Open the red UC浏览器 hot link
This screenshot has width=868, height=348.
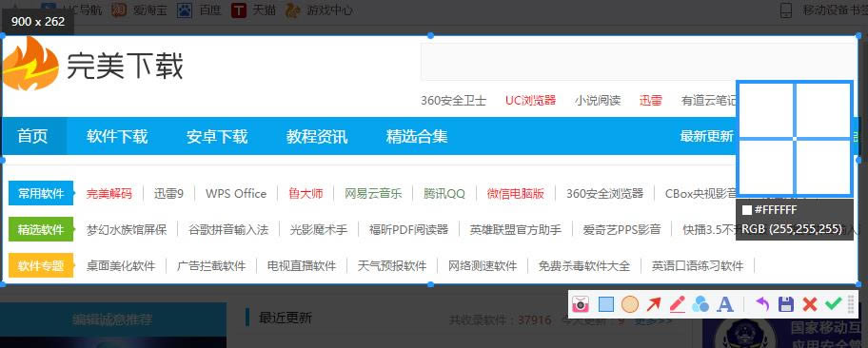[x=530, y=101]
